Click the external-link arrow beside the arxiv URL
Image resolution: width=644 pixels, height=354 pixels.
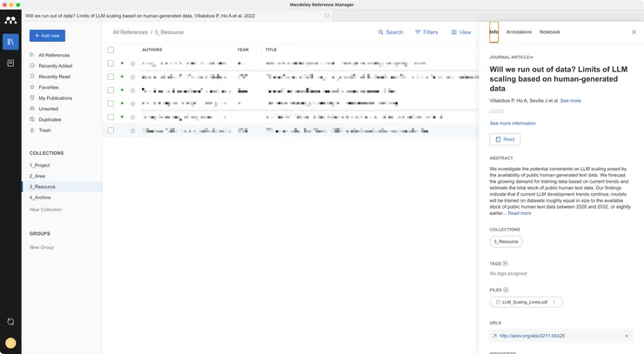click(x=494, y=336)
